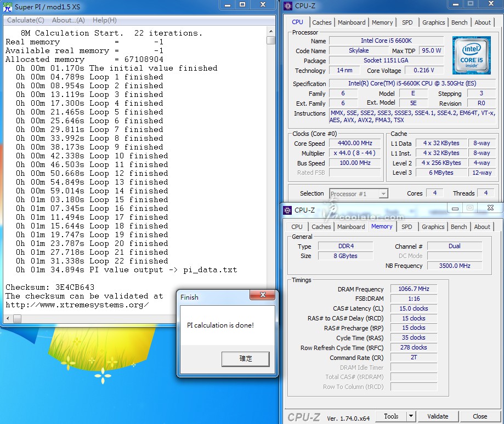504x424 pixels.
Task: Click the NB Frequency value 3500.0 MHz
Action: (455, 266)
